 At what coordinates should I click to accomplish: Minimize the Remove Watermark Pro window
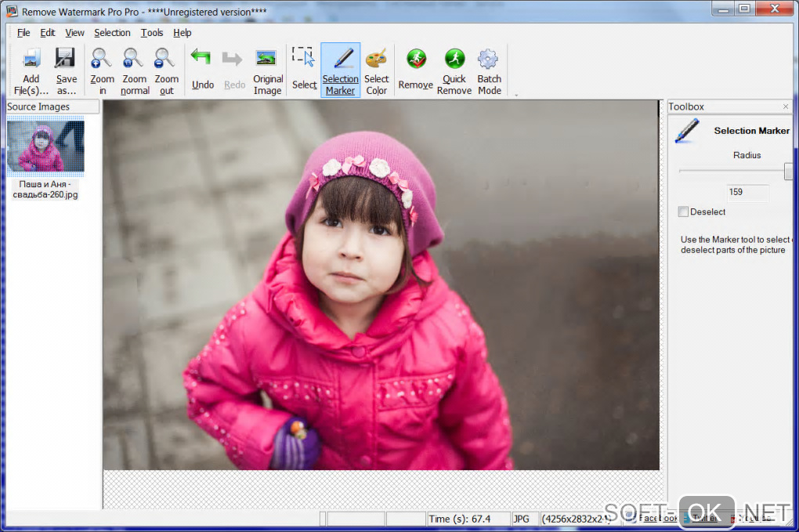click(724, 9)
